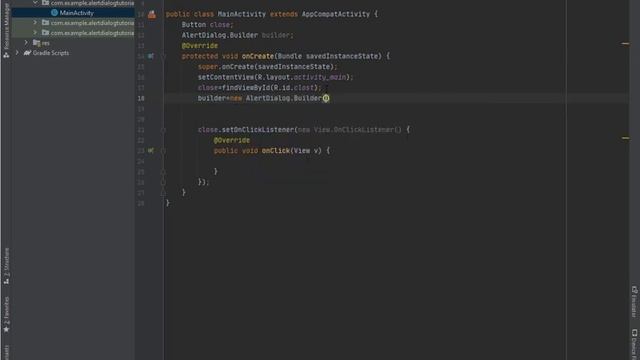Open the Structure tool window tab

tap(6, 266)
